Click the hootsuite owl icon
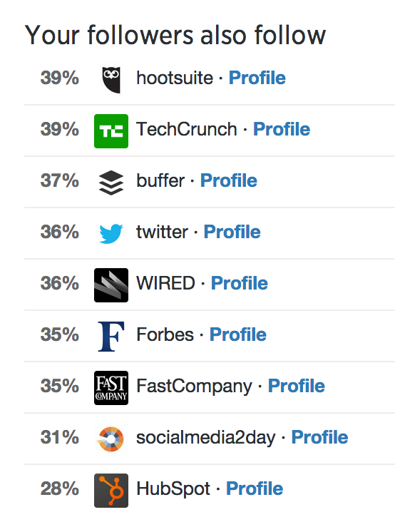The height and width of the screenshot is (532, 395). pyautogui.click(x=111, y=80)
